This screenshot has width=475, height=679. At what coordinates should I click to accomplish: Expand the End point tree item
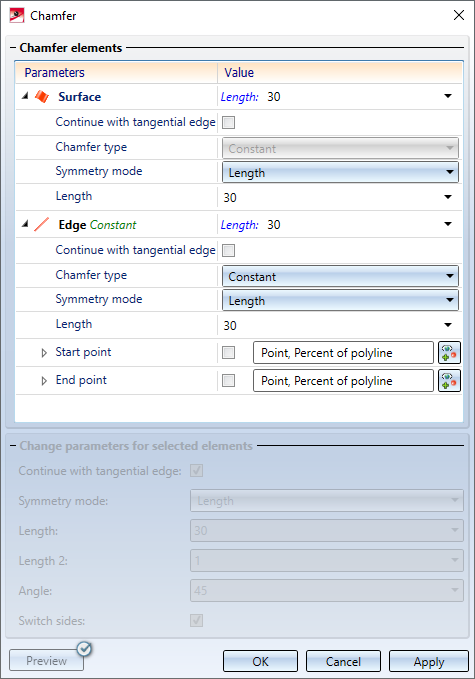(44, 381)
